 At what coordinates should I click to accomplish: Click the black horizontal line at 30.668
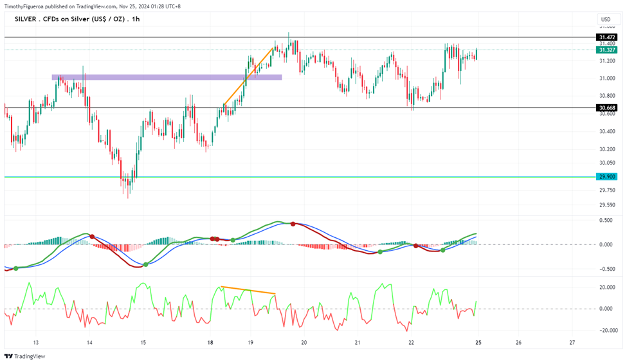[300, 107]
